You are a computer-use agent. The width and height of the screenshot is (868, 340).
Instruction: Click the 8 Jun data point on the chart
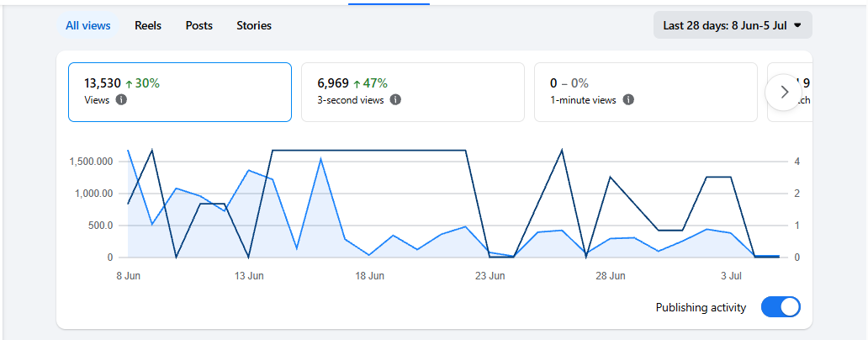click(128, 150)
